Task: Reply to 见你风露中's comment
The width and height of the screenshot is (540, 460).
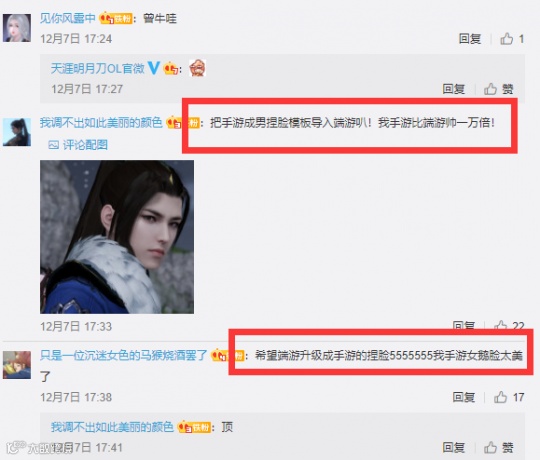Action: coord(470,39)
